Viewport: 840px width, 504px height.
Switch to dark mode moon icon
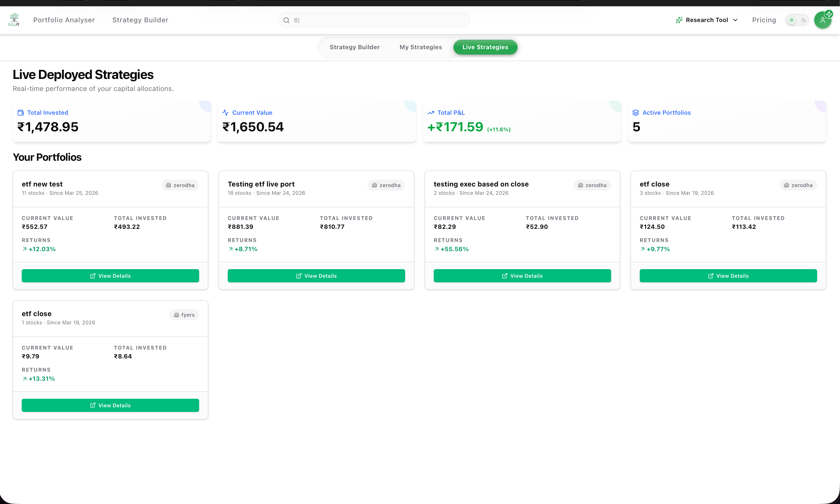pos(803,20)
